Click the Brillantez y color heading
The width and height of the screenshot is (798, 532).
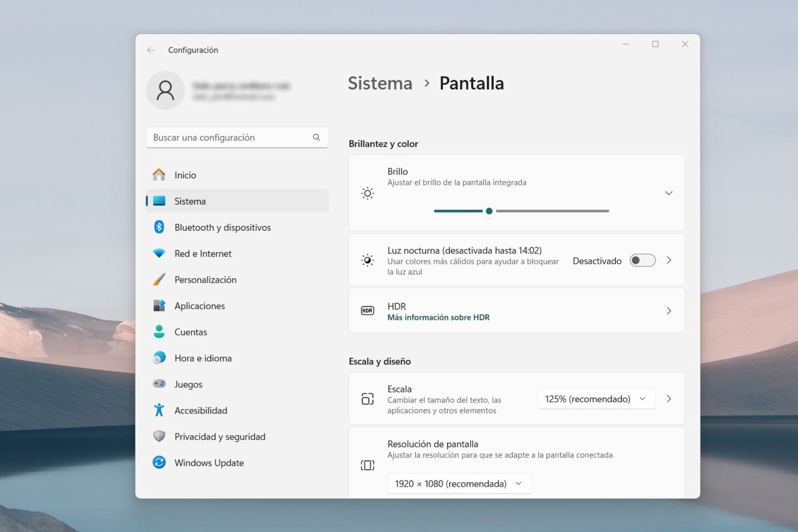click(x=383, y=144)
